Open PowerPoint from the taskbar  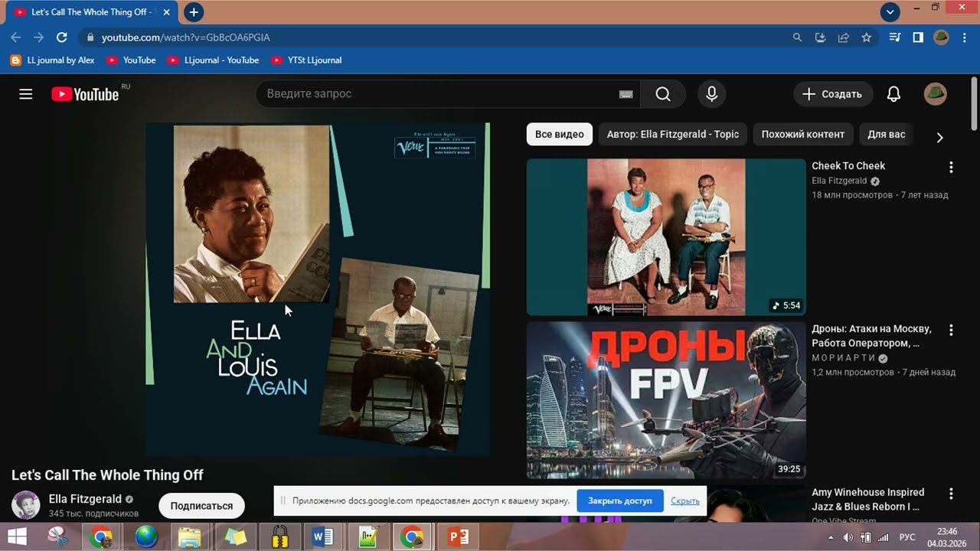point(458,537)
